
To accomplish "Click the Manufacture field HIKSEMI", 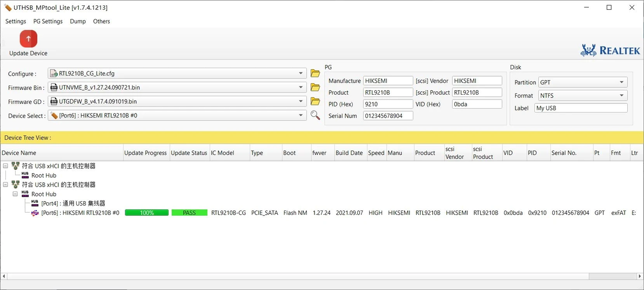I will (x=388, y=81).
